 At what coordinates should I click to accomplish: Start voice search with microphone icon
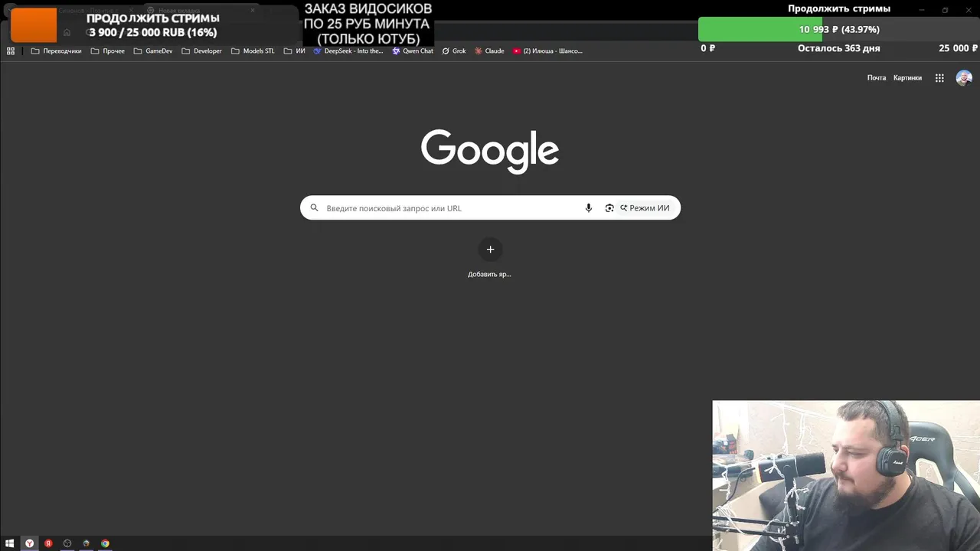(588, 208)
